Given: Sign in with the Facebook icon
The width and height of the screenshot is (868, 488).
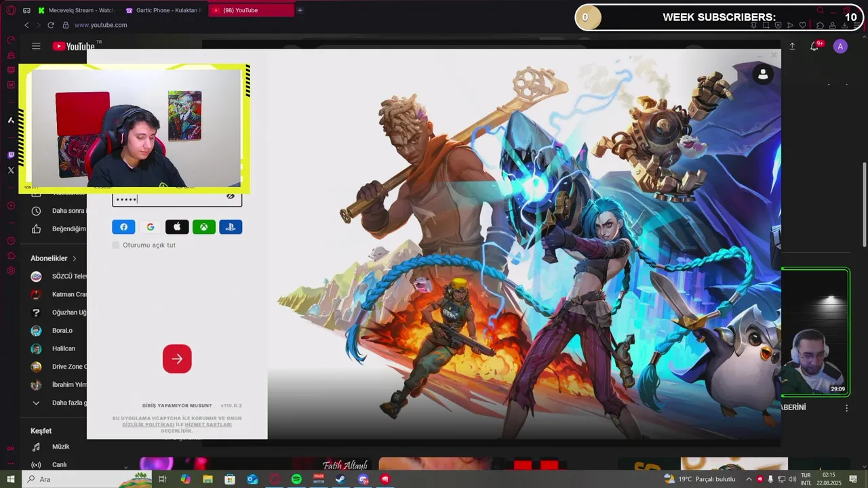Looking at the screenshot, I should pos(123,227).
